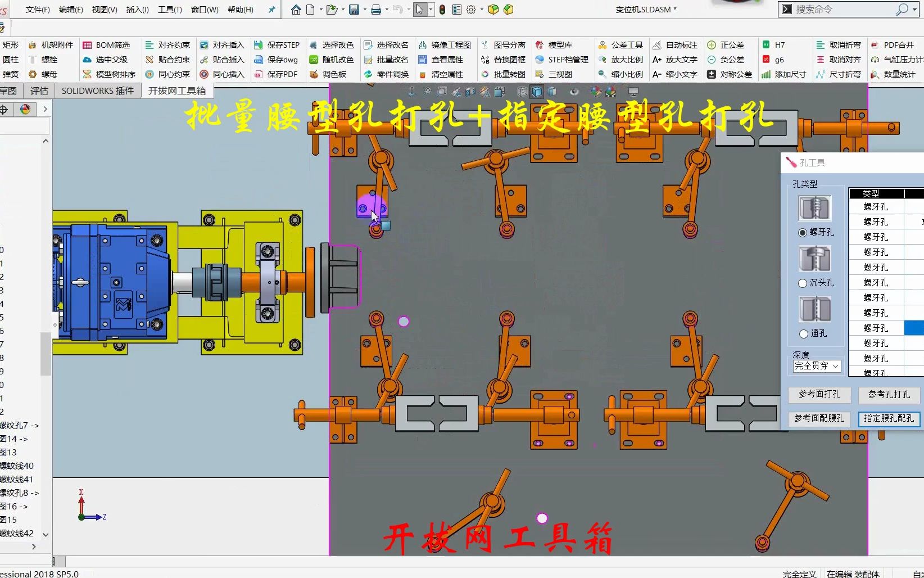The width and height of the screenshot is (924, 578).
Task: Click 数量统计 tool
Action: 893,74
